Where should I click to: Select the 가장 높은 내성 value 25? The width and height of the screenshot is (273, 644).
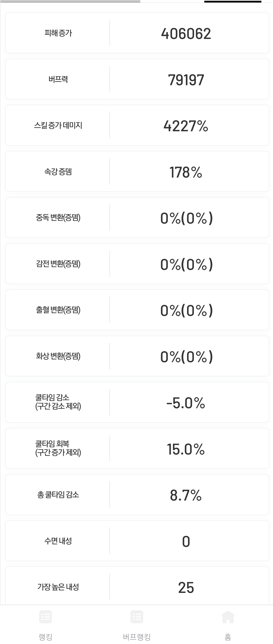[186, 588]
